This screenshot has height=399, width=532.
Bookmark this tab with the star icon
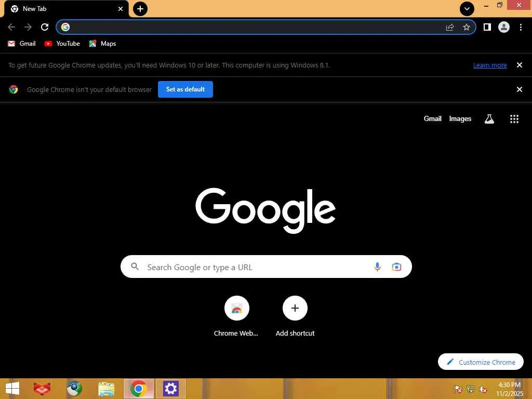pyautogui.click(x=467, y=28)
